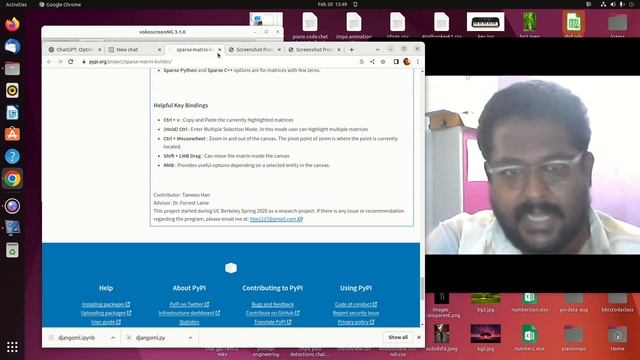Go back using browser back arrow
640x360 pixels.
tap(49, 62)
